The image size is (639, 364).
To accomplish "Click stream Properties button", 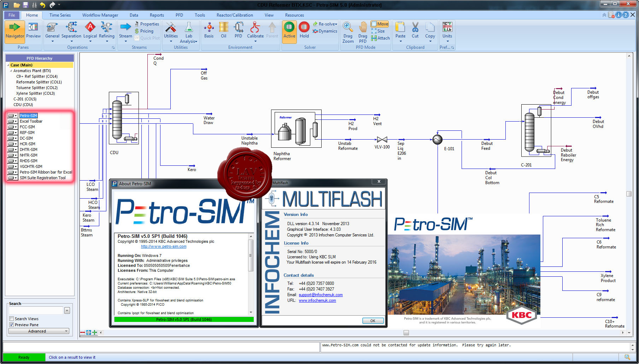I will click(x=147, y=24).
